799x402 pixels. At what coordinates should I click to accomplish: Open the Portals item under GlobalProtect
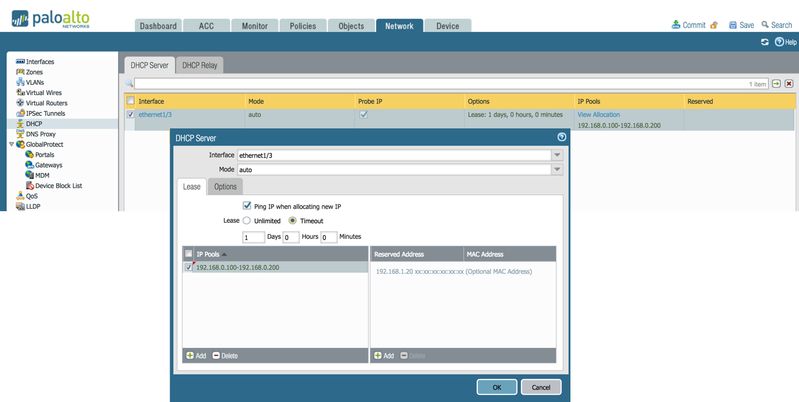coord(44,154)
